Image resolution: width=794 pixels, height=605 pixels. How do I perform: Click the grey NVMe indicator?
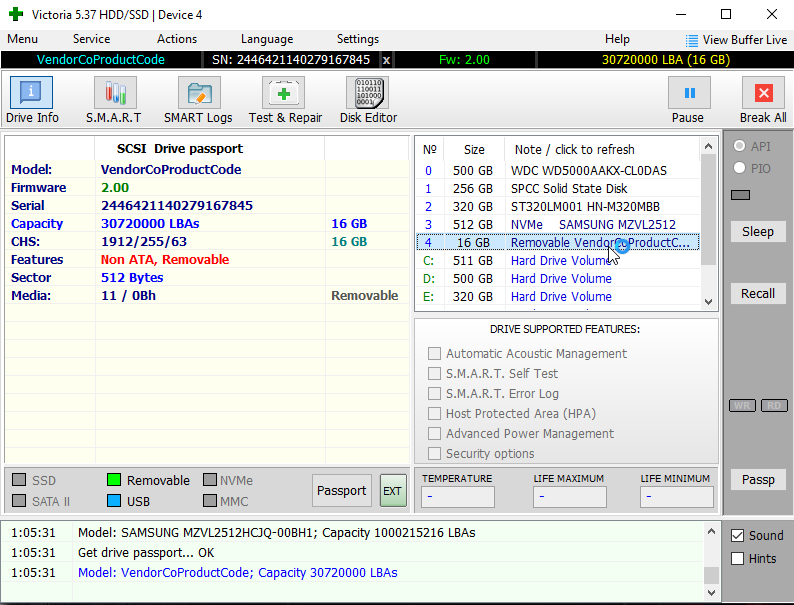[210, 479]
